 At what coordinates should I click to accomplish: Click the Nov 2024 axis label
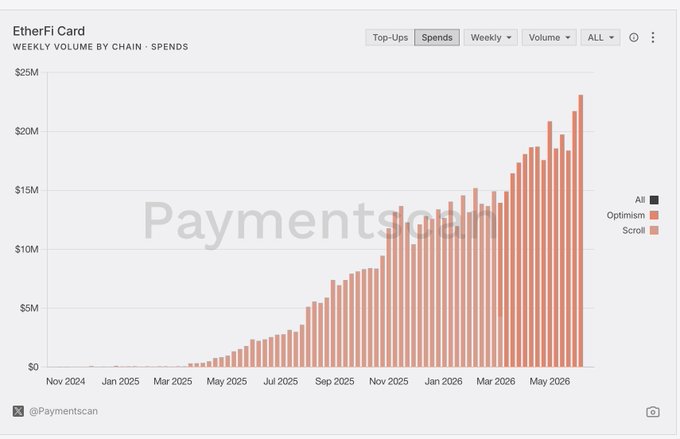pyautogui.click(x=65, y=381)
